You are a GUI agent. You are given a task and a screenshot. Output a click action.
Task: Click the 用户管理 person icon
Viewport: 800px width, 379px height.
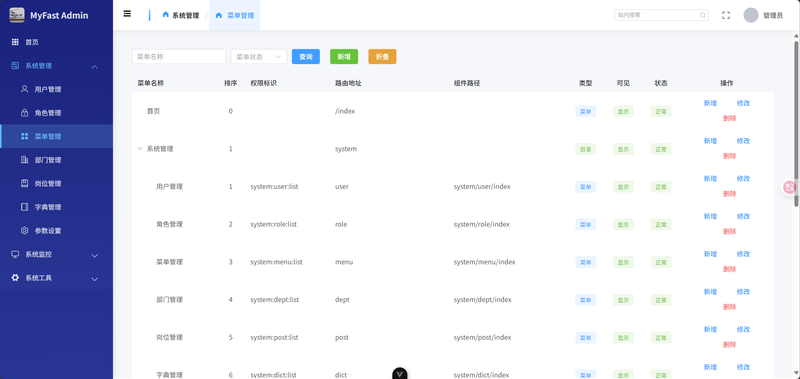(x=24, y=89)
